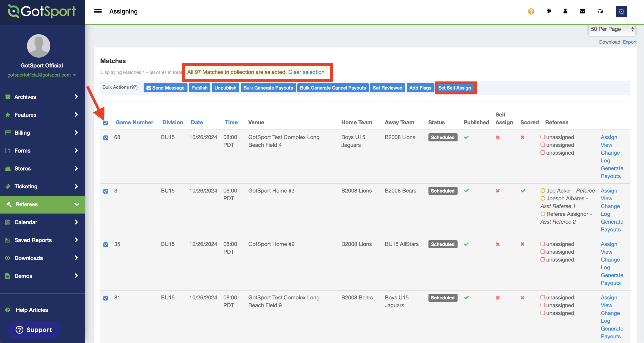Screen dimensions: 644x343
Task: Click the Referees whistle icon
Action: (9, 204)
